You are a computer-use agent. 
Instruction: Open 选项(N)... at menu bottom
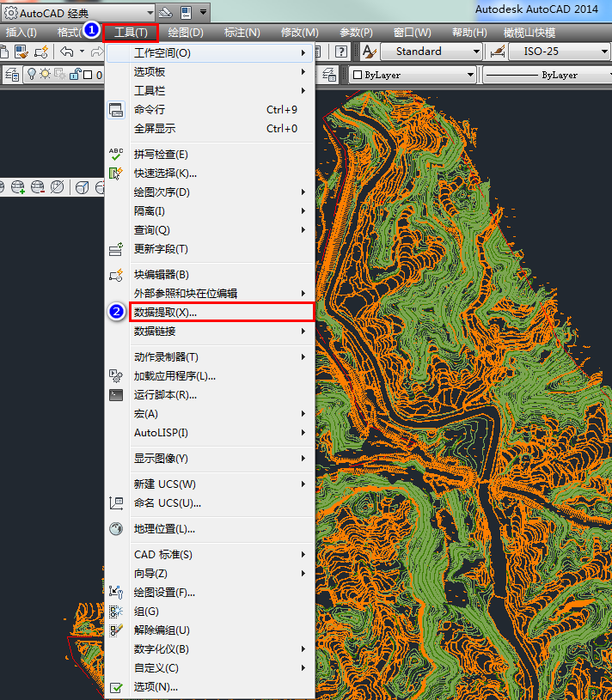point(211,686)
